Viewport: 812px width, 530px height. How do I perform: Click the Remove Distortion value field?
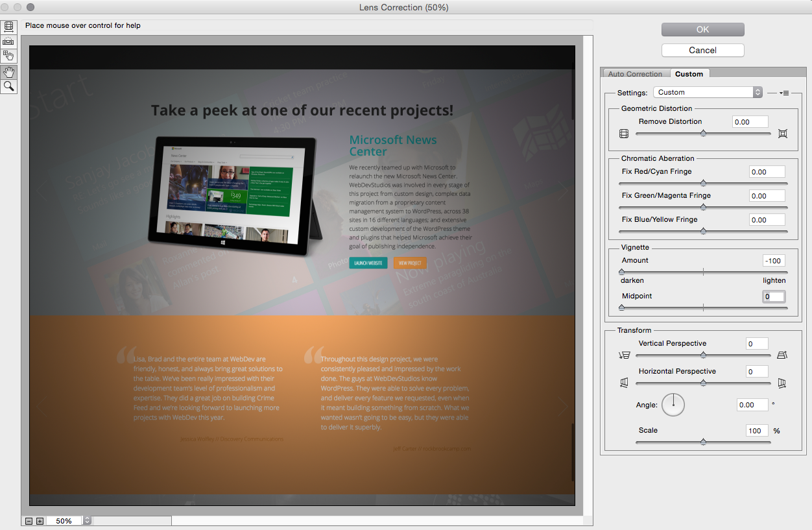click(x=750, y=122)
